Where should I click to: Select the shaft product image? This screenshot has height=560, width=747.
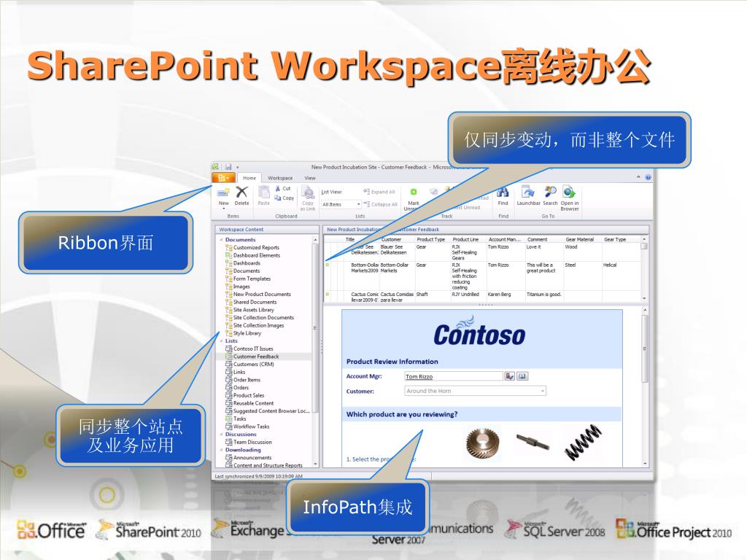tap(532, 443)
